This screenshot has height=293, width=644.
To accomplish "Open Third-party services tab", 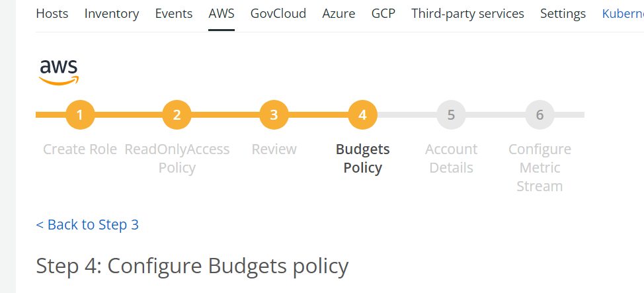I will (468, 14).
